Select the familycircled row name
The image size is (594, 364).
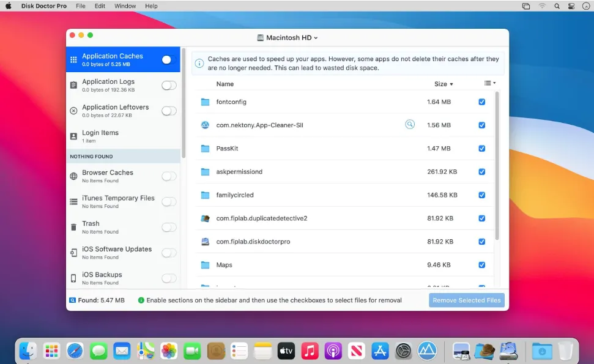[235, 195]
